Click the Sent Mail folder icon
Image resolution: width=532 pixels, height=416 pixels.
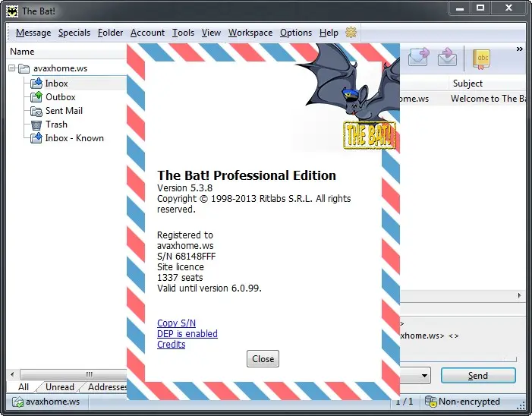point(36,111)
